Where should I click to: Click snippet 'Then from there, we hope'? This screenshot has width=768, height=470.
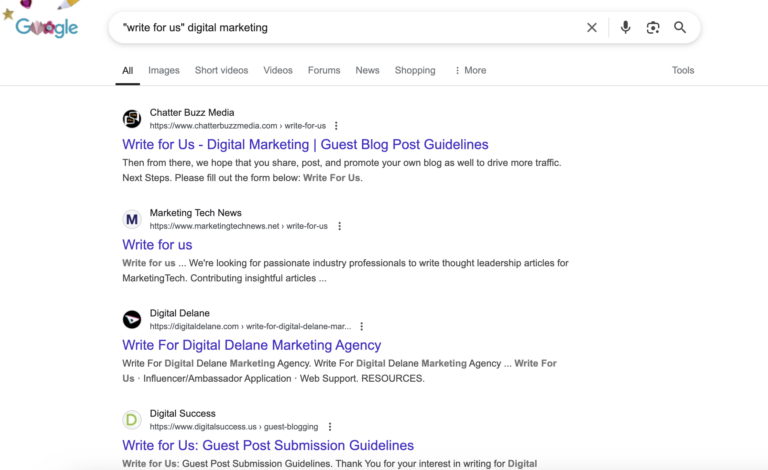342,170
